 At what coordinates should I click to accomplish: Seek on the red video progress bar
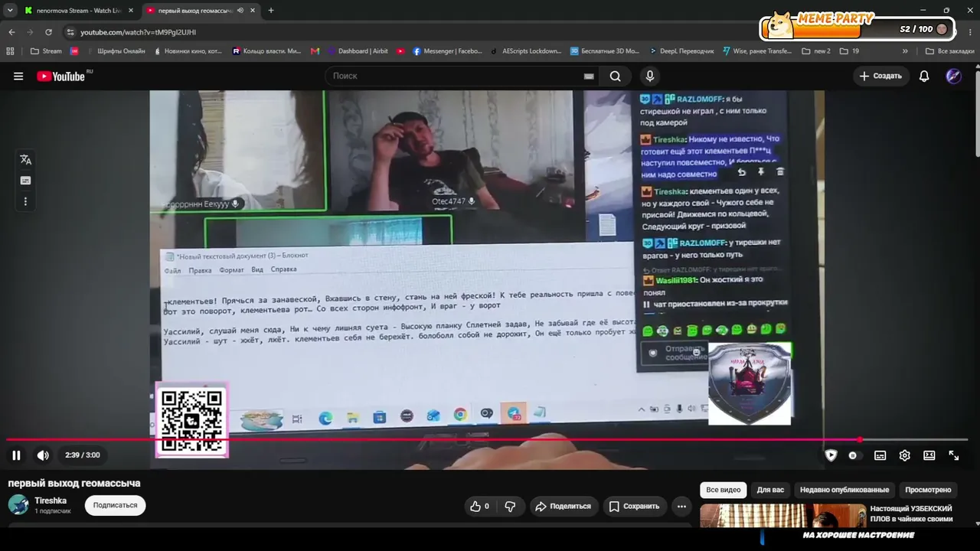coord(487,440)
